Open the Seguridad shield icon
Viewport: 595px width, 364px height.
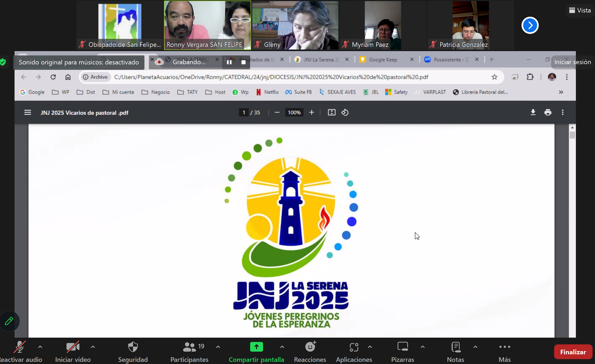[x=133, y=347]
